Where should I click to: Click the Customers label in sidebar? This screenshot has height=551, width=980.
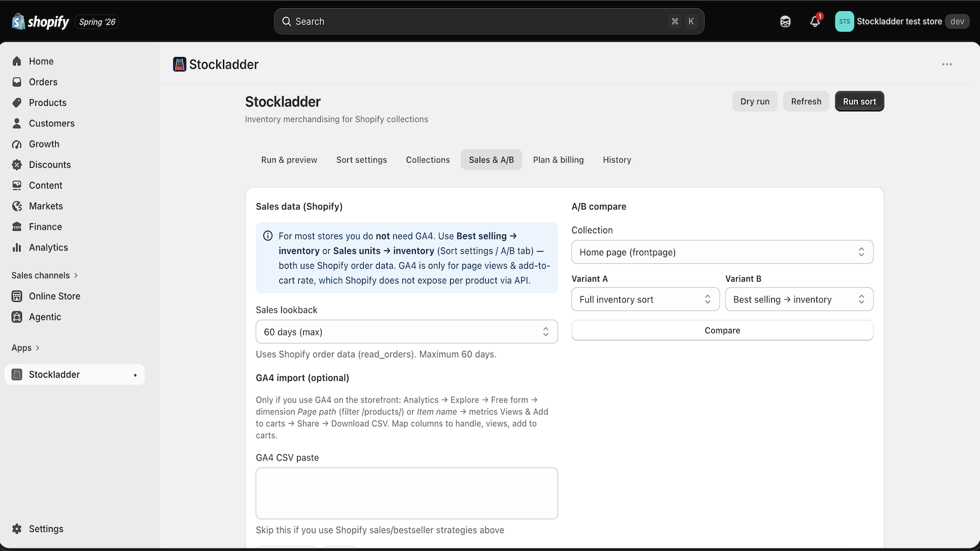51,123
